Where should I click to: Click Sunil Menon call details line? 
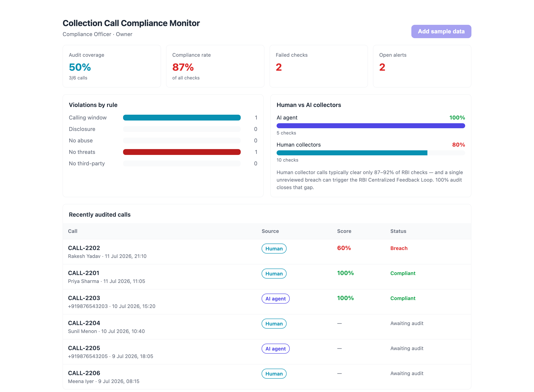point(106,331)
